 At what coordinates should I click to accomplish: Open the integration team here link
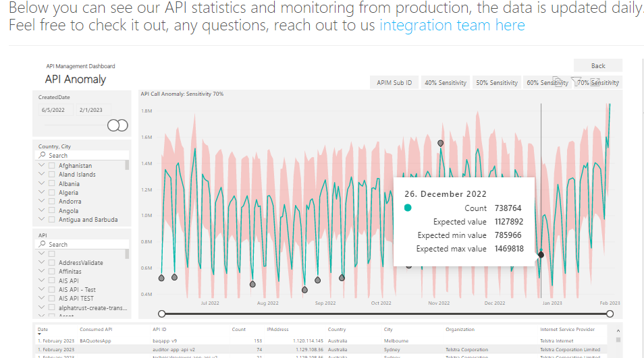coord(452,26)
